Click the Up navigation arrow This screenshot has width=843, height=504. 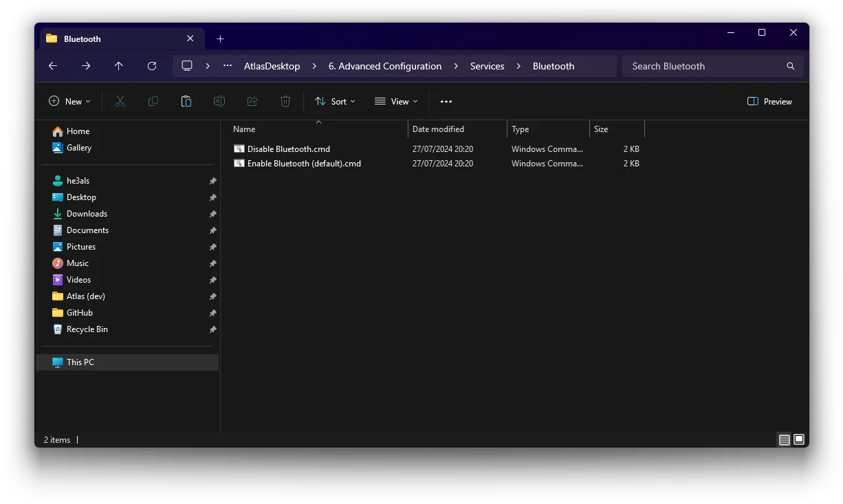click(118, 66)
